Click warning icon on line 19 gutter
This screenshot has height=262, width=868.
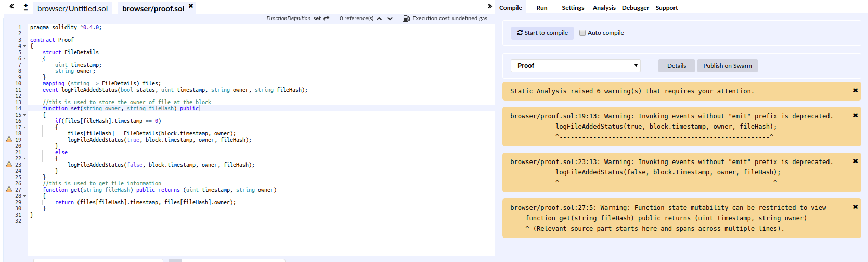9,140
